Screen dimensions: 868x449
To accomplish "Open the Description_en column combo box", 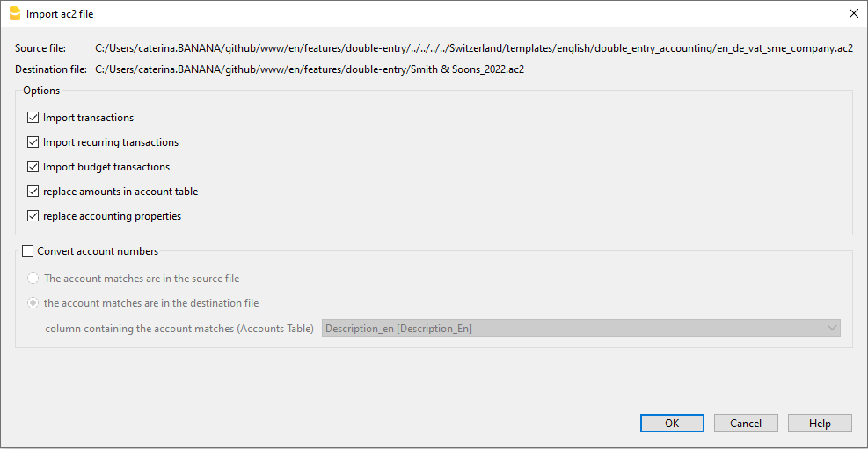I will [x=572, y=328].
